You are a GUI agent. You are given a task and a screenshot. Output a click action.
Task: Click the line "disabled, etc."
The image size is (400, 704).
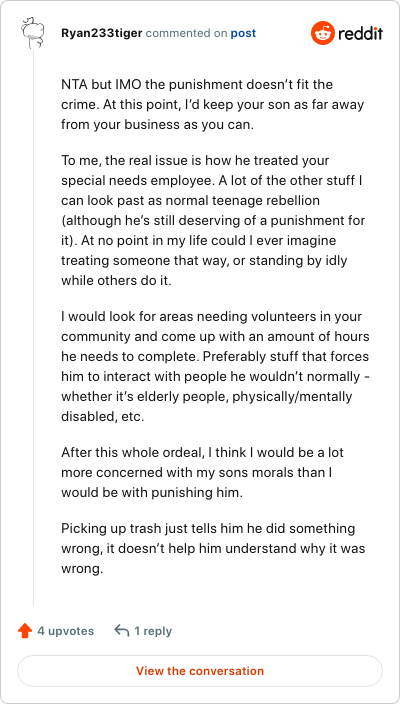103,416
